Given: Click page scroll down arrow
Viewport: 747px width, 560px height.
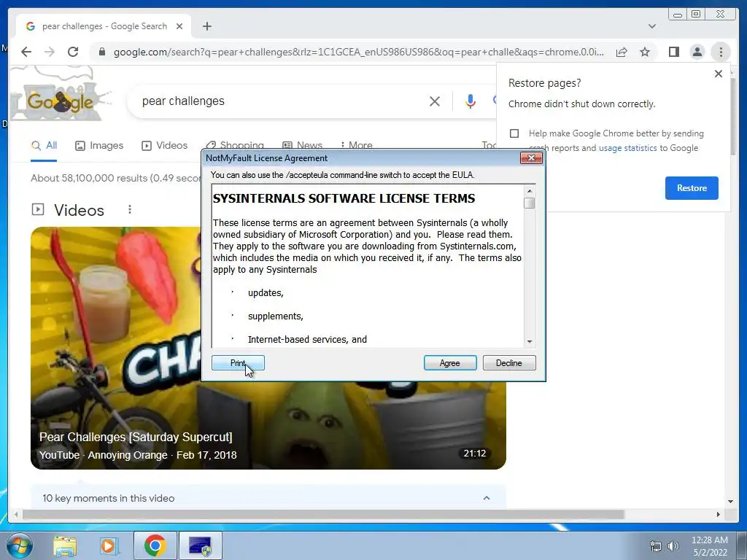Looking at the screenshot, I should coord(730,502).
